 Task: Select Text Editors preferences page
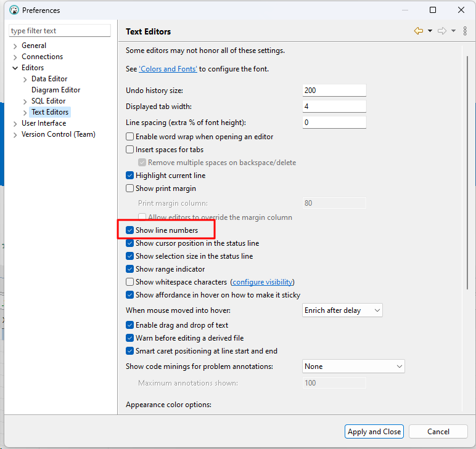(50, 112)
